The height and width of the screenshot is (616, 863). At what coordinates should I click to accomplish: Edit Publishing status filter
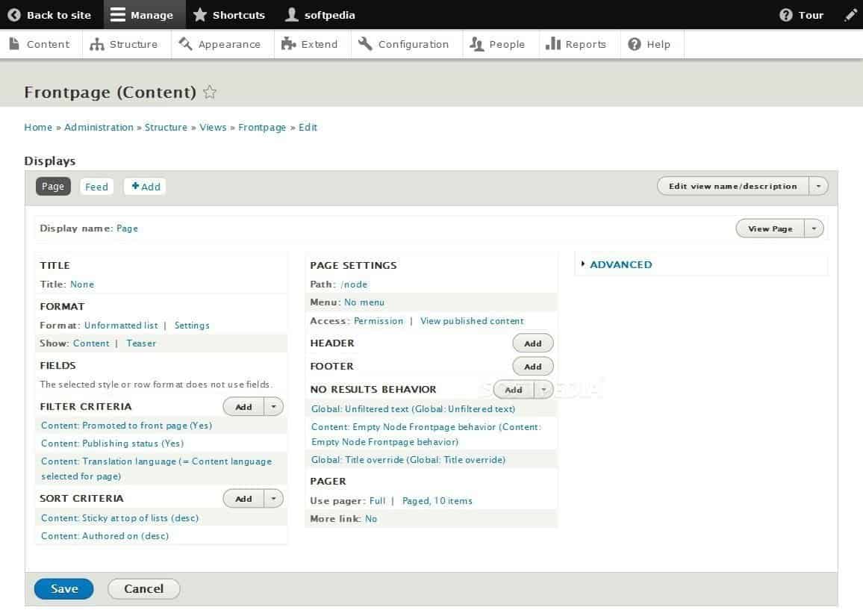pyautogui.click(x=112, y=444)
